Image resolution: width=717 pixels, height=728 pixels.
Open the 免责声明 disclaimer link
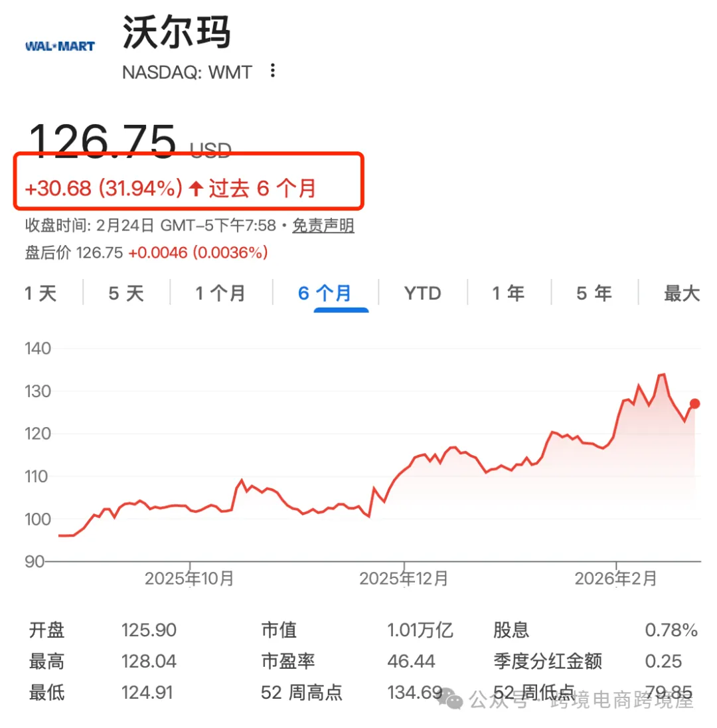coord(323,226)
